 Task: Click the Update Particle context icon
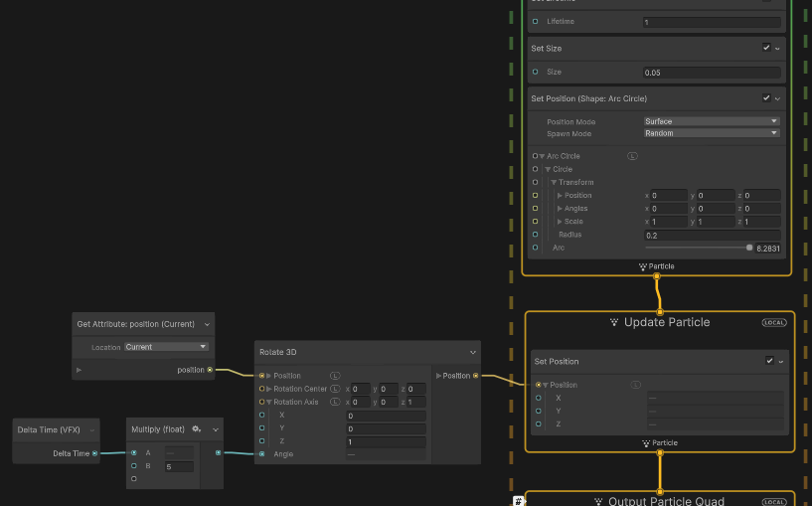point(614,322)
